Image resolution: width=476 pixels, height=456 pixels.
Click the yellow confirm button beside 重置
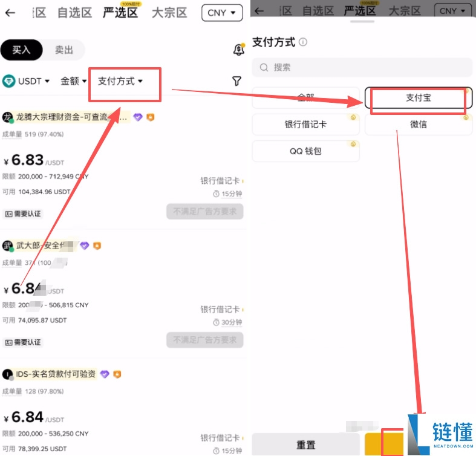pyautogui.click(x=385, y=444)
